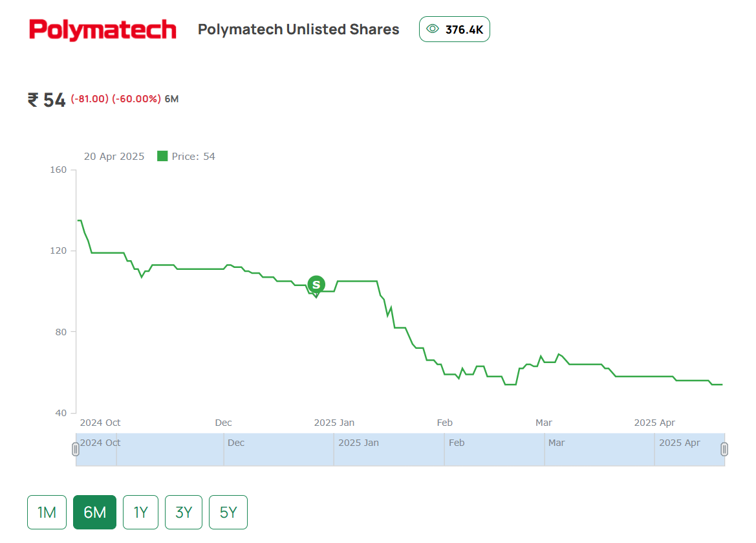The width and height of the screenshot is (756, 543).
Task: Select the 6M time range
Action: click(94, 512)
